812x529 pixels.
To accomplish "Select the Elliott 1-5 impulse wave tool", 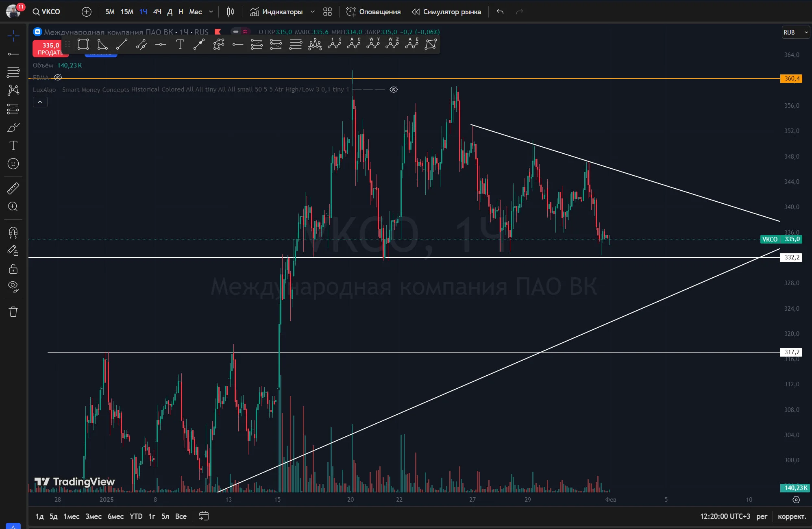I will pyautogui.click(x=335, y=44).
